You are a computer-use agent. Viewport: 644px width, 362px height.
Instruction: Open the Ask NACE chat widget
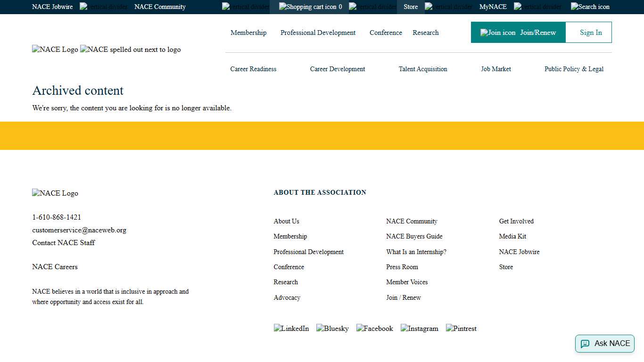(604, 344)
